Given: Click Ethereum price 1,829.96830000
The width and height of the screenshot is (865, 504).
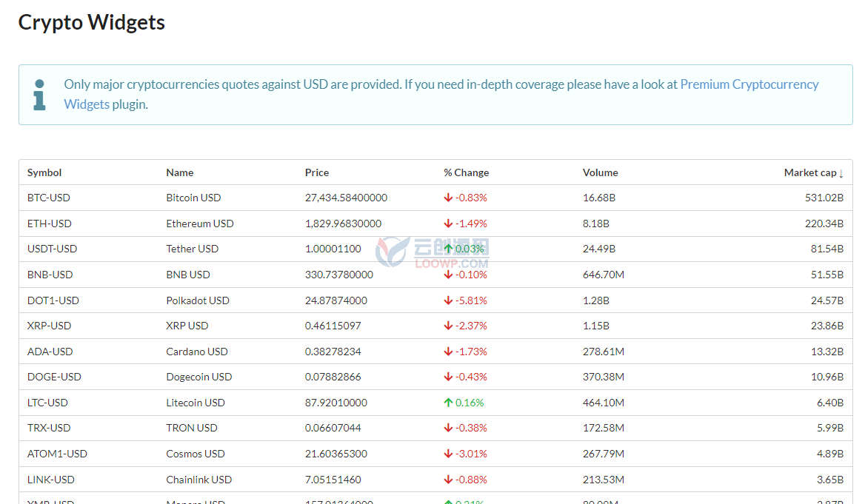Looking at the screenshot, I should click(343, 224).
